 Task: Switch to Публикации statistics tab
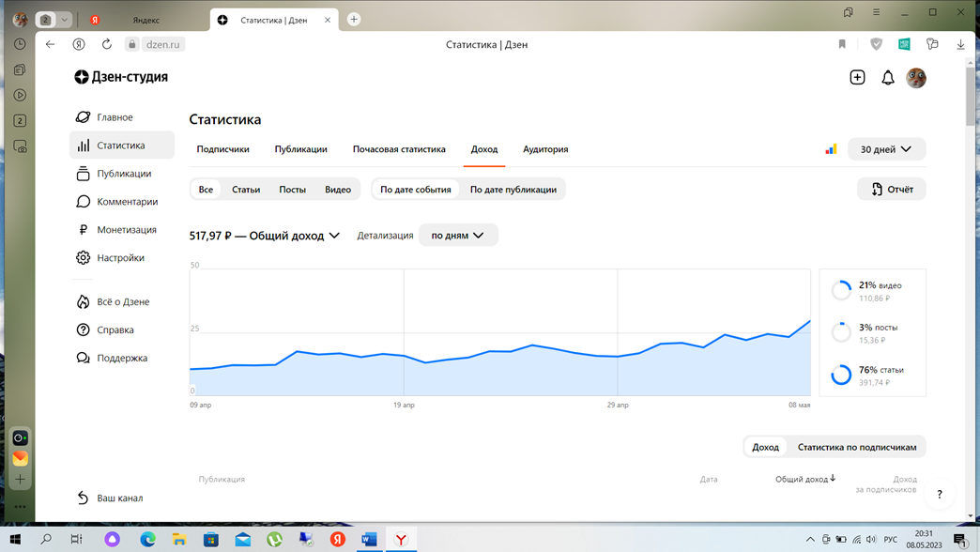pyautogui.click(x=300, y=148)
